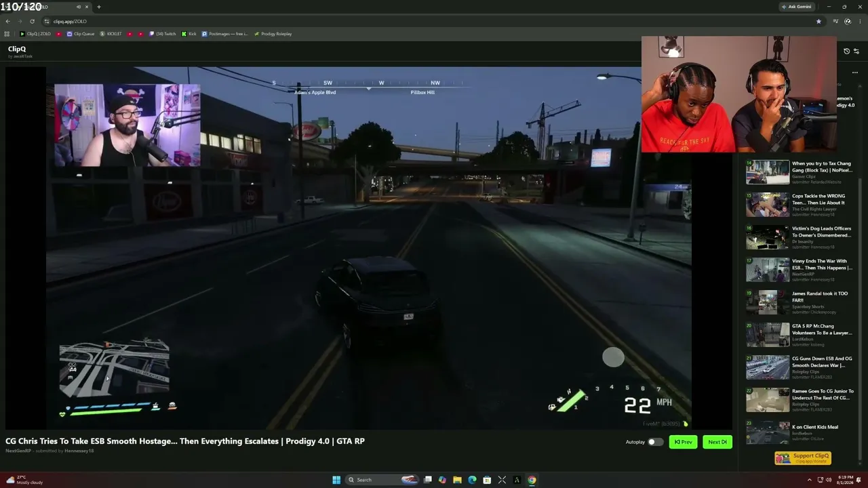Open 'Ramee Goes To CG Junior' clip
Screen dimensions: 868x488
point(823,394)
